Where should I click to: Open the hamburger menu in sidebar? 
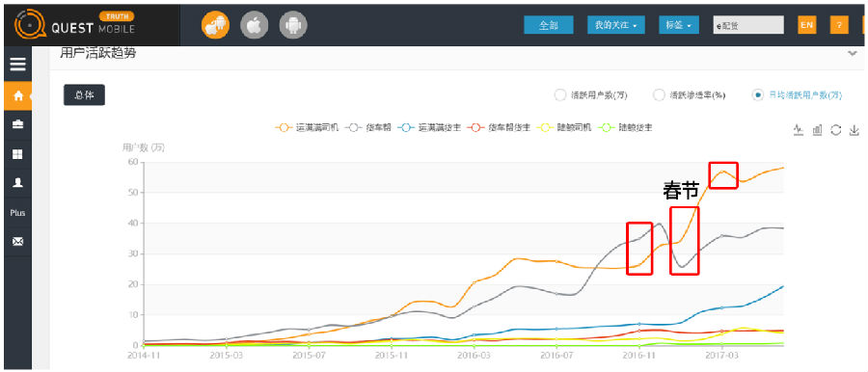tap(17, 65)
